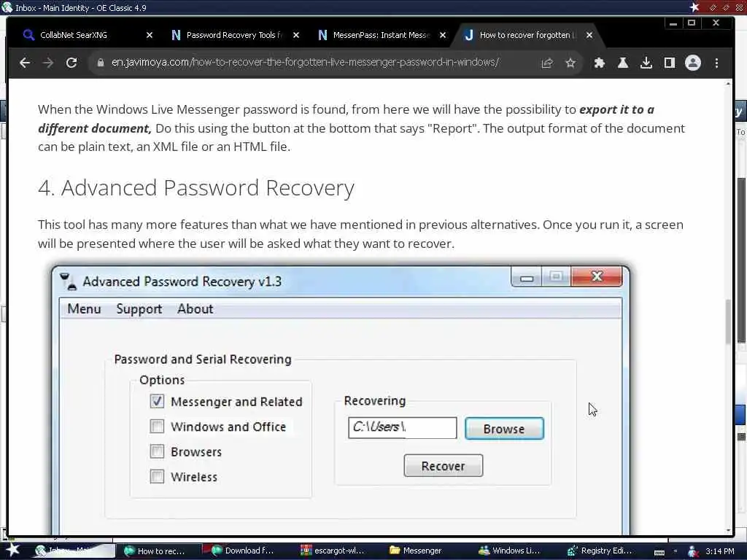747x560 pixels.
Task: Close the How to recover forgotten tab
Action: click(589, 35)
